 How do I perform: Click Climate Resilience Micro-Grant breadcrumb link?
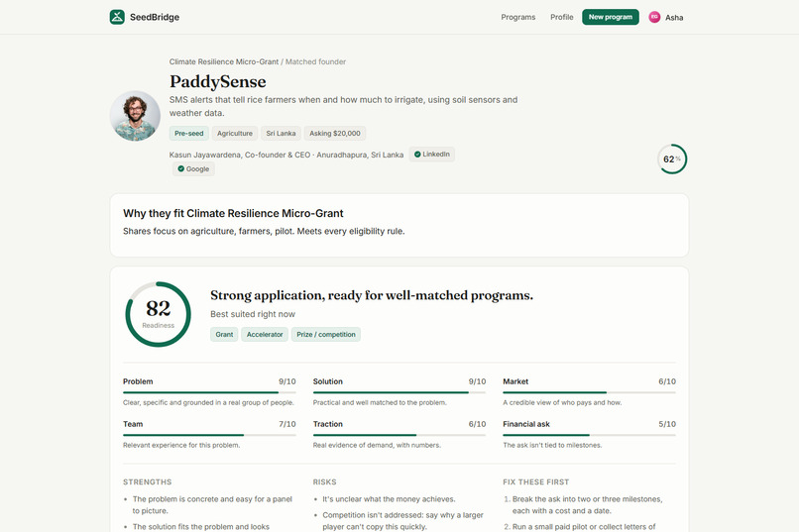point(224,61)
